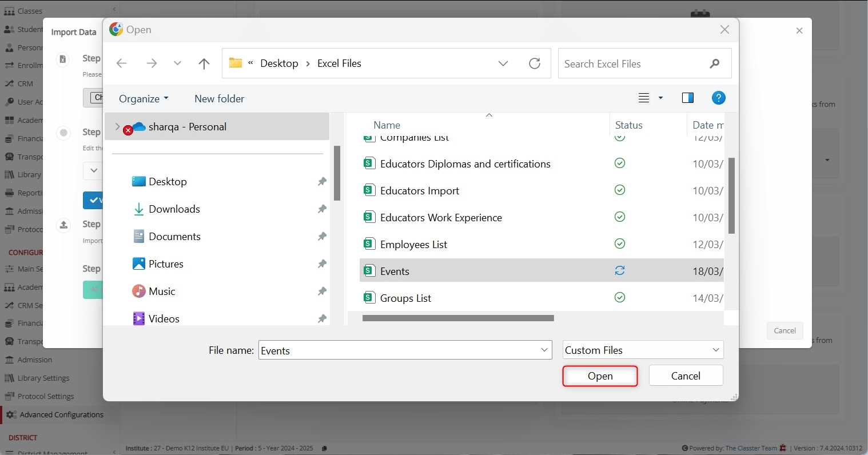The height and width of the screenshot is (455, 868).
Task: Click the horizontal scrollbar of file list
Action: pyautogui.click(x=458, y=318)
